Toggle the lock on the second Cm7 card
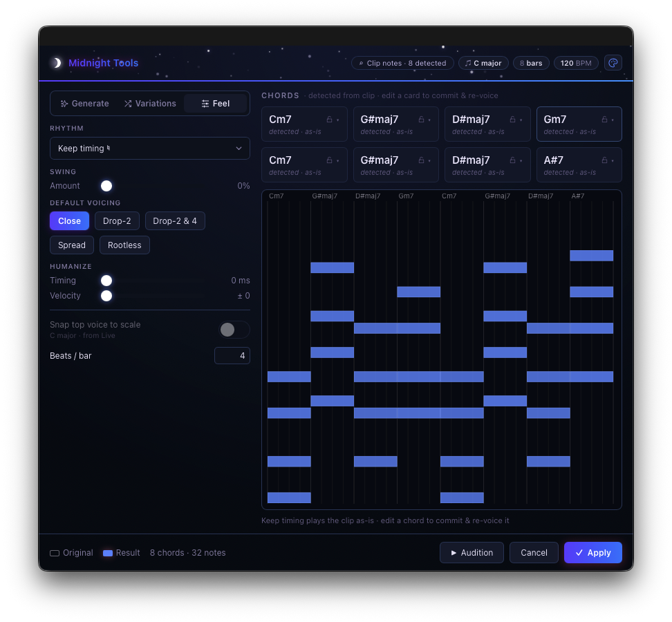This screenshot has width=672, height=622. (329, 160)
